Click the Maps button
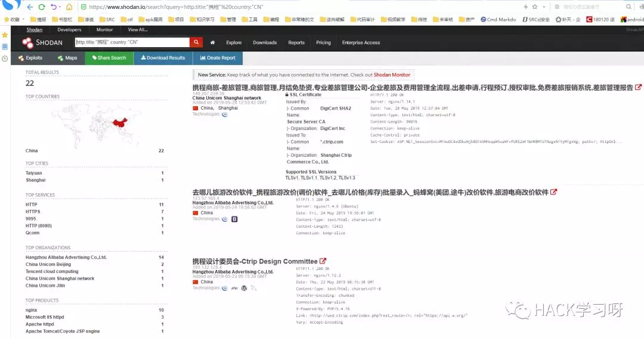The image size is (644, 338). pyautogui.click(x=67, y=58)
